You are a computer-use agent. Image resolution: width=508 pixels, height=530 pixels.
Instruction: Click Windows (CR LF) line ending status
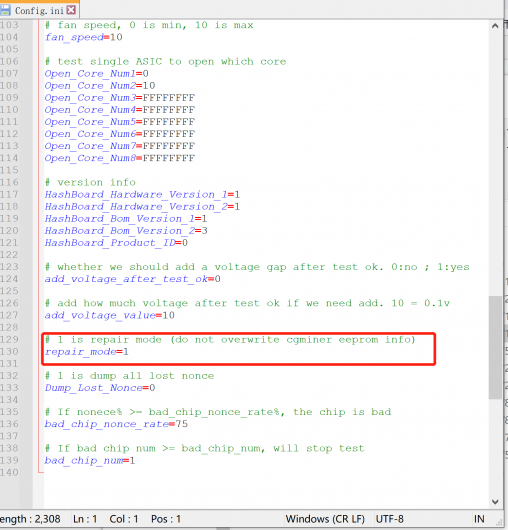click(325, 519)
